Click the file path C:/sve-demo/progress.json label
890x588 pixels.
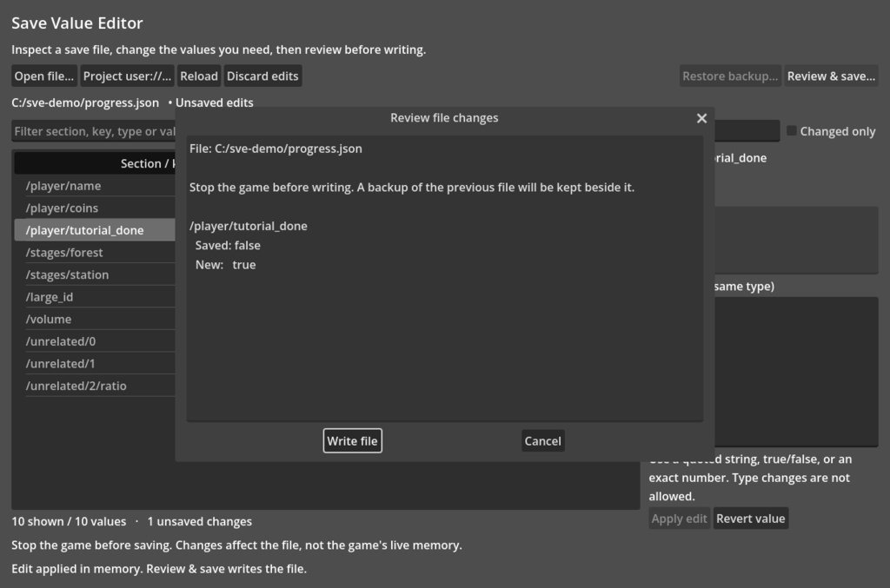85,102
